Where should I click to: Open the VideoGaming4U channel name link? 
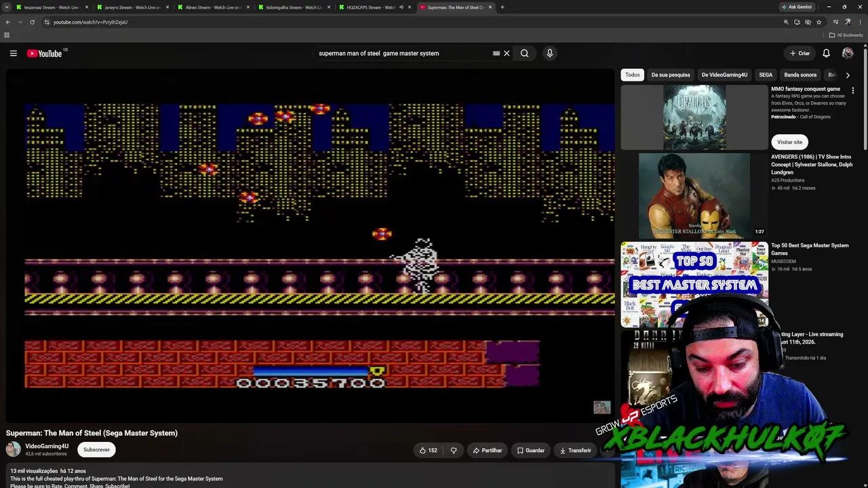[47, 446]
